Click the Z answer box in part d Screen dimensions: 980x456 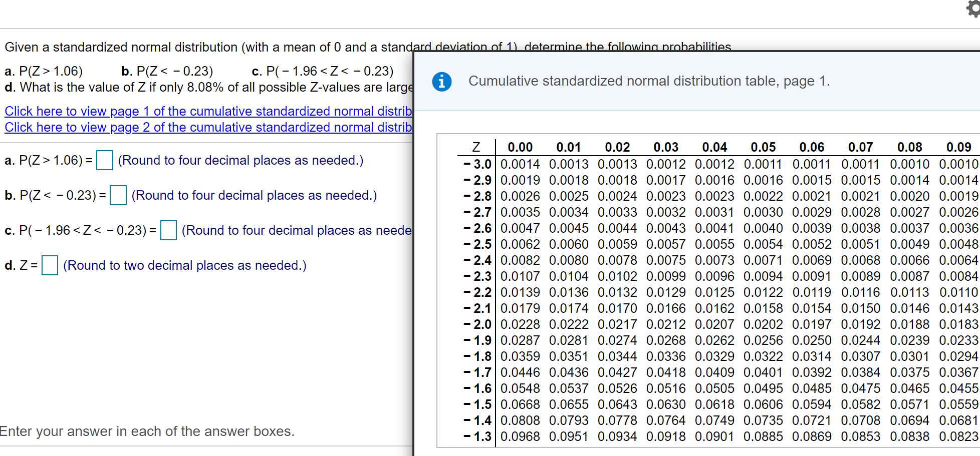coord(50,265)
